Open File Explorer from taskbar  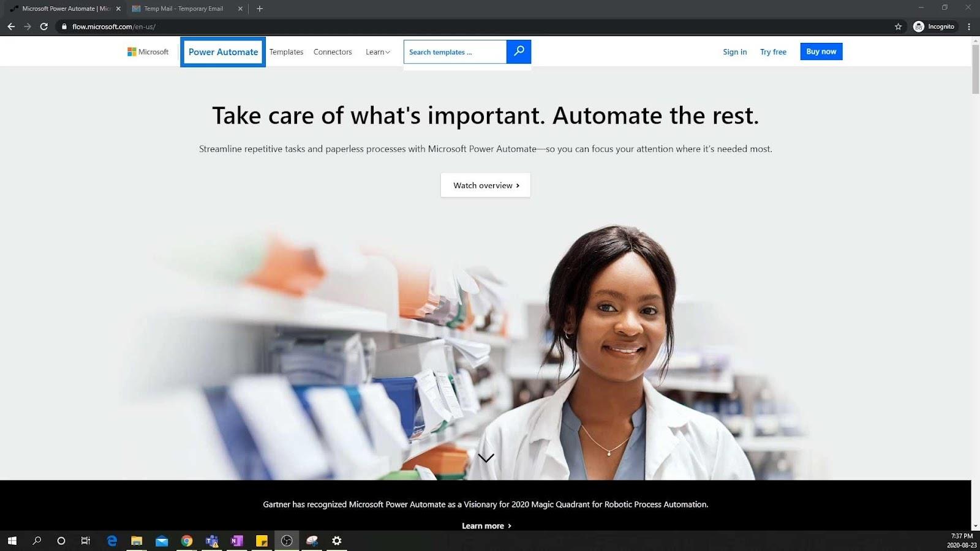point(137,541)
